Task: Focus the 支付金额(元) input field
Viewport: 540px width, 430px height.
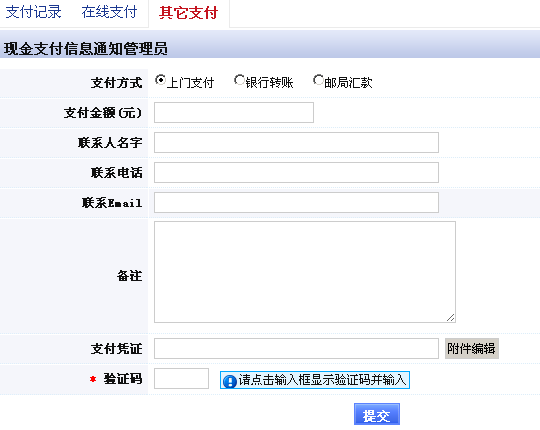Action: [x=234, y=112]
